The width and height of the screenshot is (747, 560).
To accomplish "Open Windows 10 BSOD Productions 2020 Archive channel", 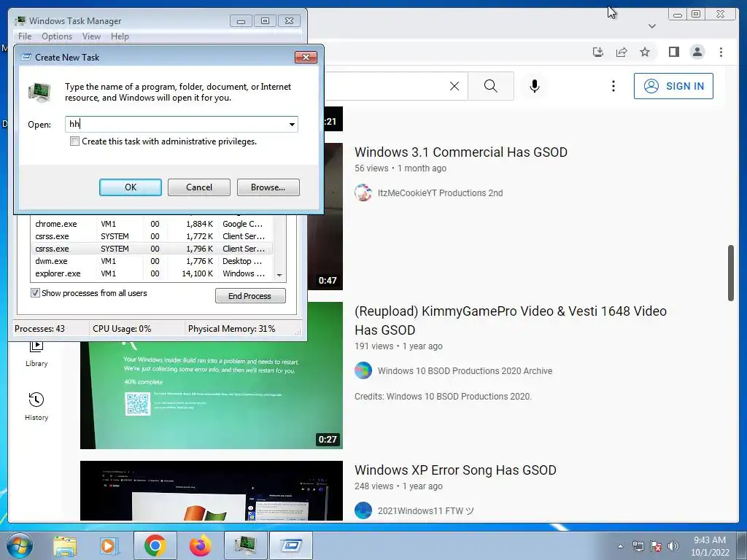I will click(465, 371).
